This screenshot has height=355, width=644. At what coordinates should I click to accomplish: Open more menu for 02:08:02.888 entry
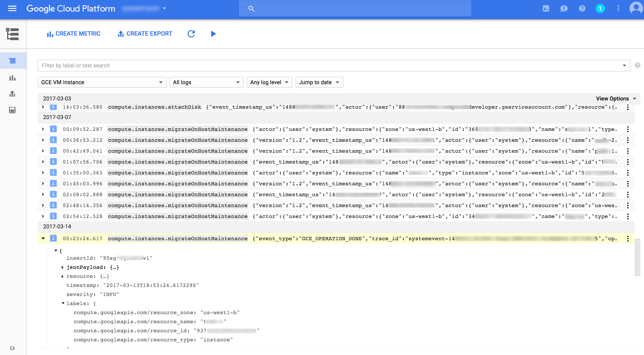(x=628, y=194)
